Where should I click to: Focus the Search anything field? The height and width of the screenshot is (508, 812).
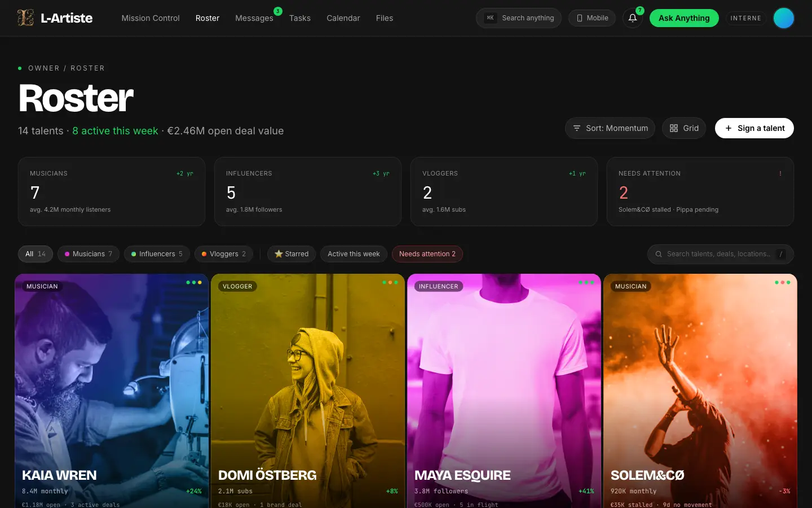(x=519, y=18)
